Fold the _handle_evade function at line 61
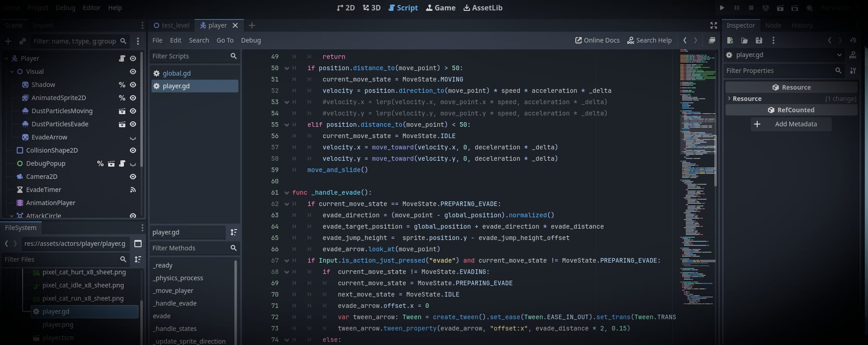868x345 pixels. pyautogui.click(x=286, y=192)
